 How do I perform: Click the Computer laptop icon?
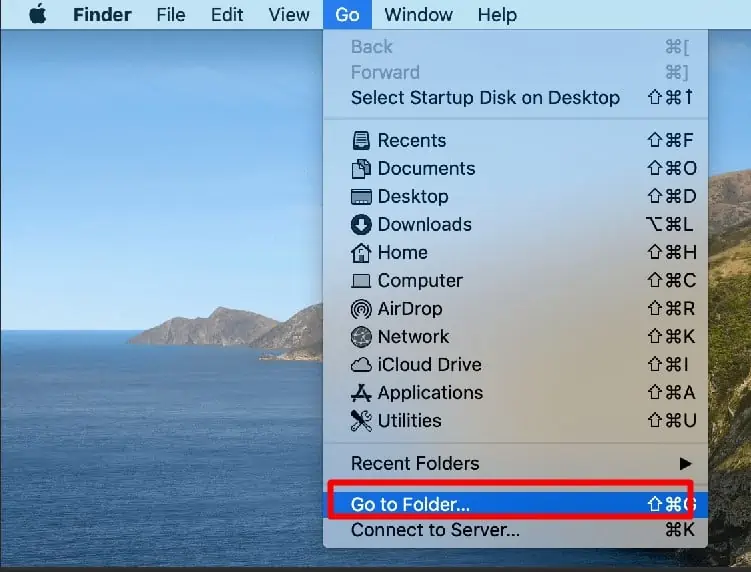click(361, 281)
